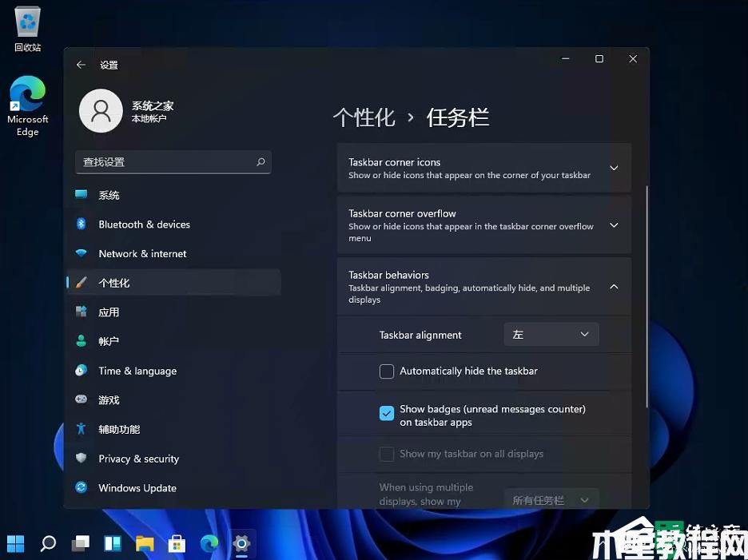
Task: Open the Start menu on taskbar
Action: (15, 543)
